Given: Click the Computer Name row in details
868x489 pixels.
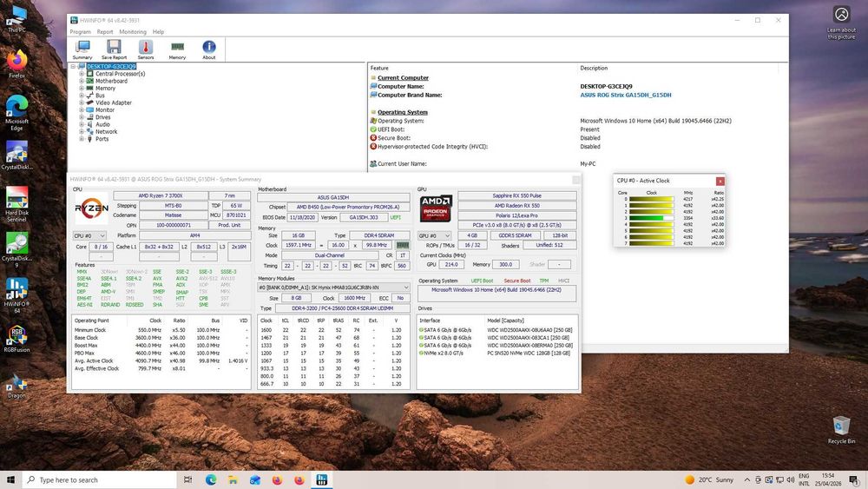Looking at the screenshot, I should pyautogui.click(x=401, y=86).
